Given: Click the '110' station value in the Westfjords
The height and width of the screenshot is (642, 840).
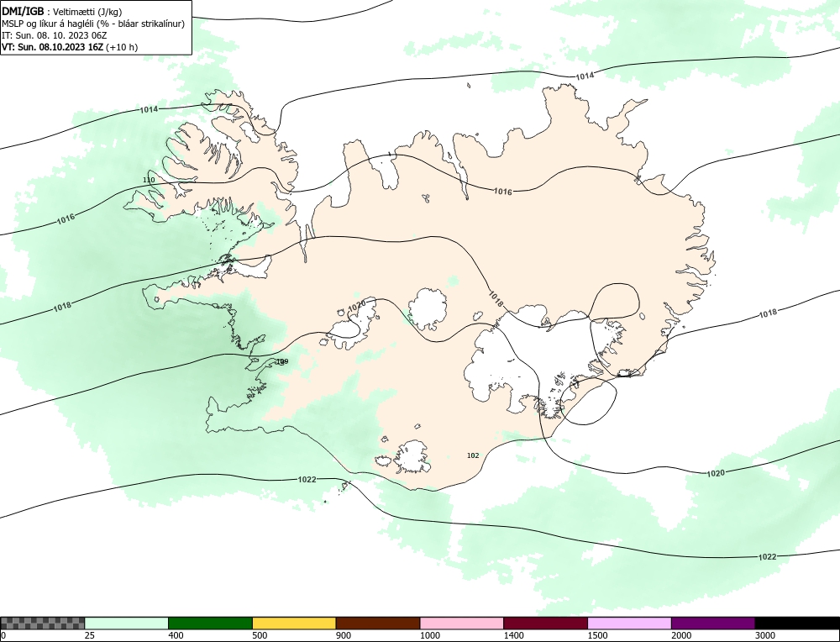Looking at the screenshot, I should tap(149, 180).
